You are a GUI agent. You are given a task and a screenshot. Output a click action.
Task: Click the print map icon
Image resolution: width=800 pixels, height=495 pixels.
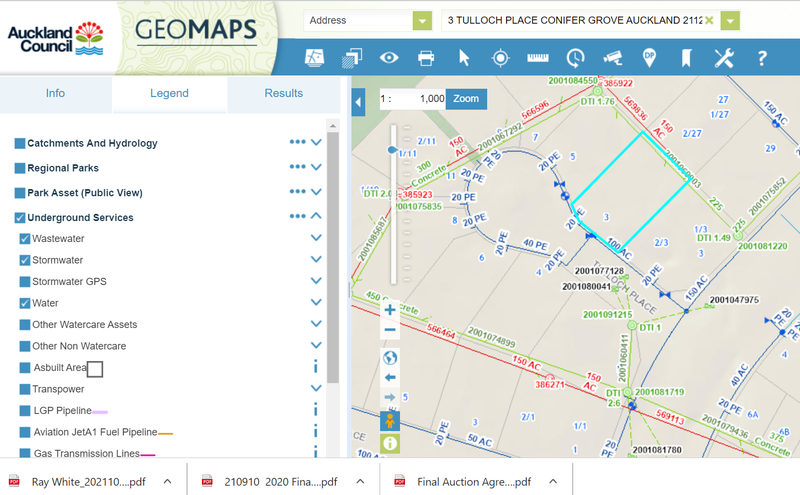426,58
